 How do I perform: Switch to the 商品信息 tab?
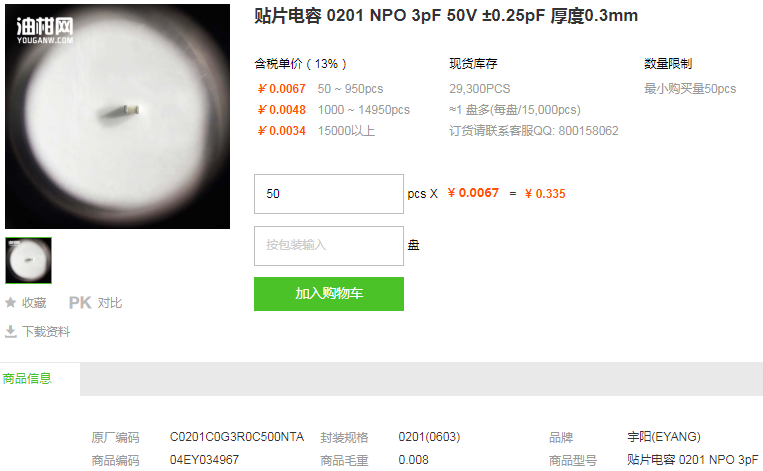click(27, 379)
